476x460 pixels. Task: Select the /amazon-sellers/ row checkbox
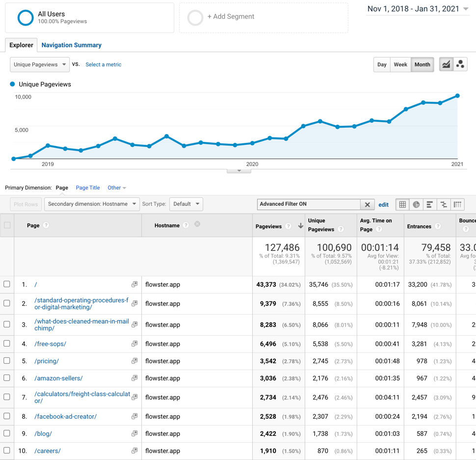(7, 378)
